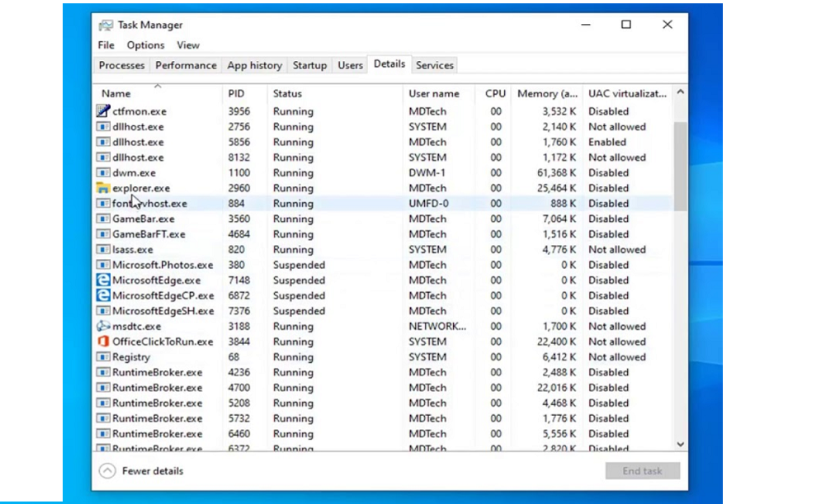The image size is (821, 504).
Task: Click the icon of dllhost.exe PID 2756
Action: [103, 127]
